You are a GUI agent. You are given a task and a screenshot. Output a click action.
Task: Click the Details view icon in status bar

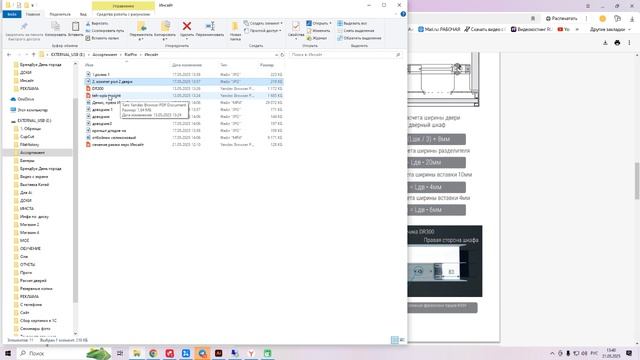[x=395, y=340]
